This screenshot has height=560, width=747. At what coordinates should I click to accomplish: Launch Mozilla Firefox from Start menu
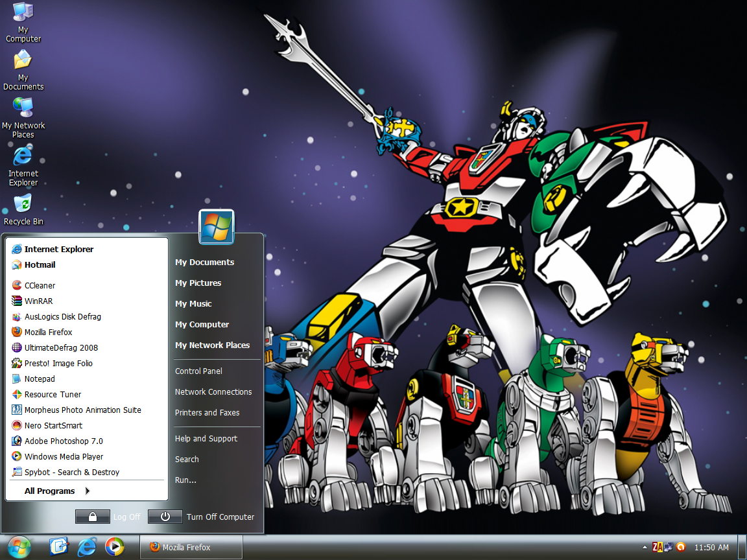click(87, 332)
